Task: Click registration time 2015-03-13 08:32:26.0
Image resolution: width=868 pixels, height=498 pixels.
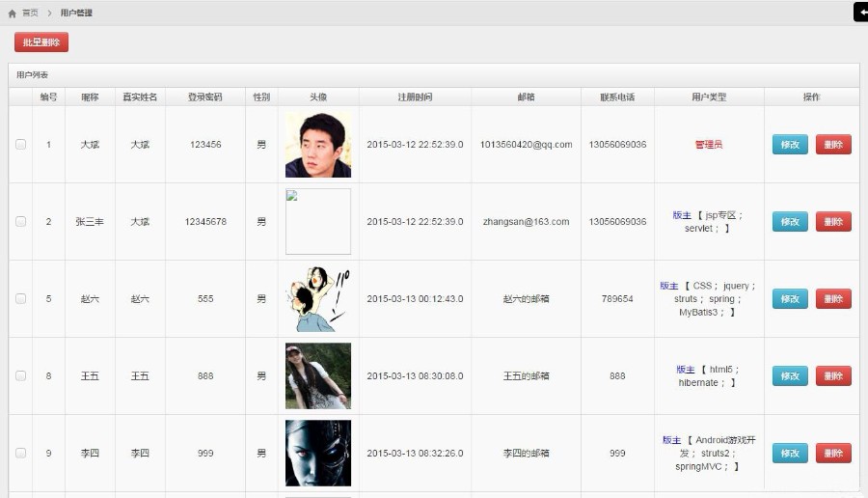Action: tap(415, 453)
